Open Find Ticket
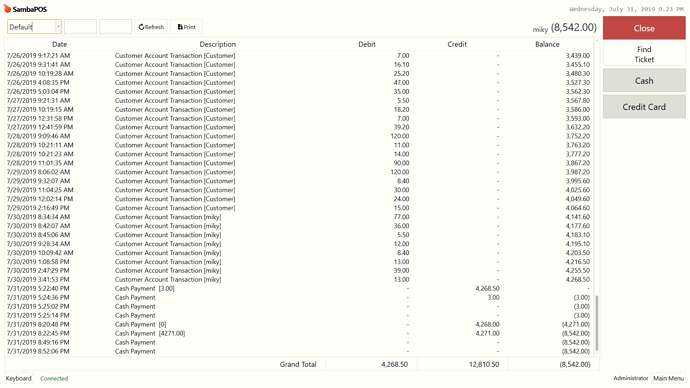Image resolution: width=690 pixels, height=388 pixels. pos(644,54)
